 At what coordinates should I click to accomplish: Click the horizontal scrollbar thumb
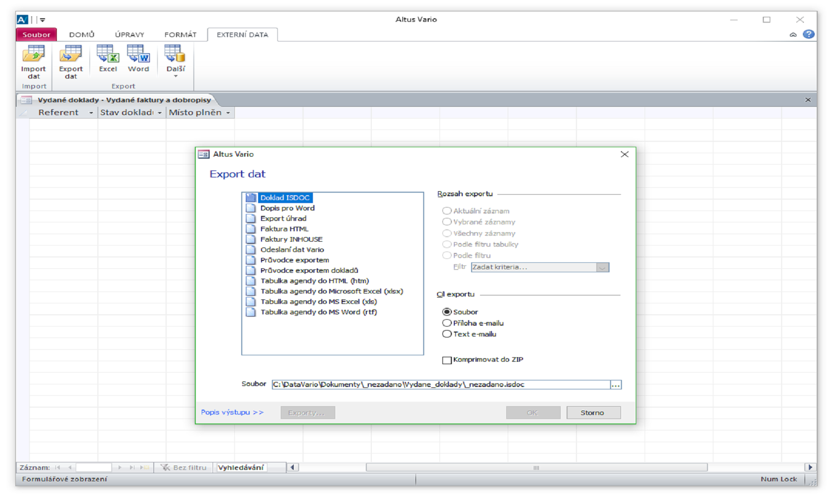536,467
